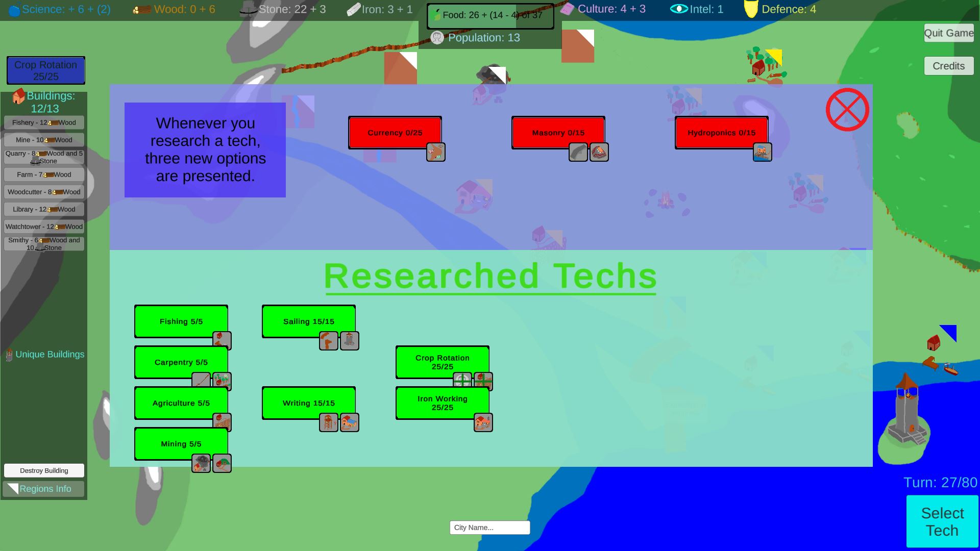Select the watchtower icon under Writing tech

click(x=330, y=422)
